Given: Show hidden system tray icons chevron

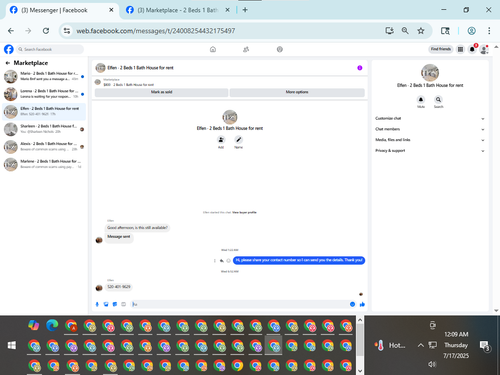Looking at the screenshot, I should click(421, 345).
